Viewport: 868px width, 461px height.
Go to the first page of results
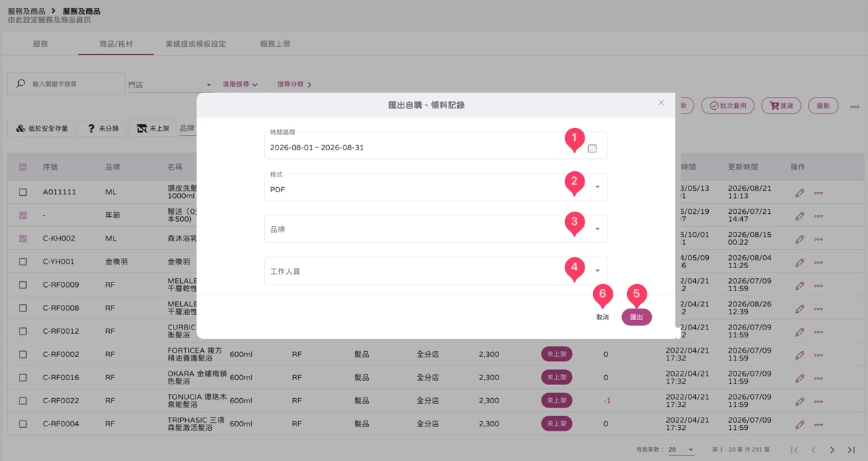tap(795, 449)
